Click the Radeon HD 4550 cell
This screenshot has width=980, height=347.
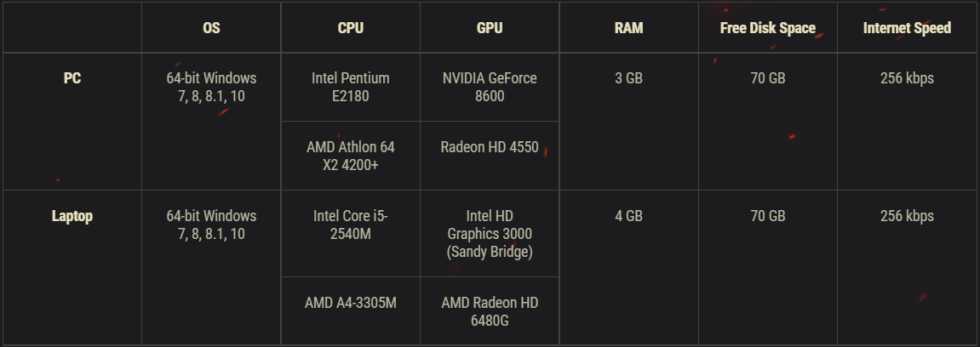point(490,147)
